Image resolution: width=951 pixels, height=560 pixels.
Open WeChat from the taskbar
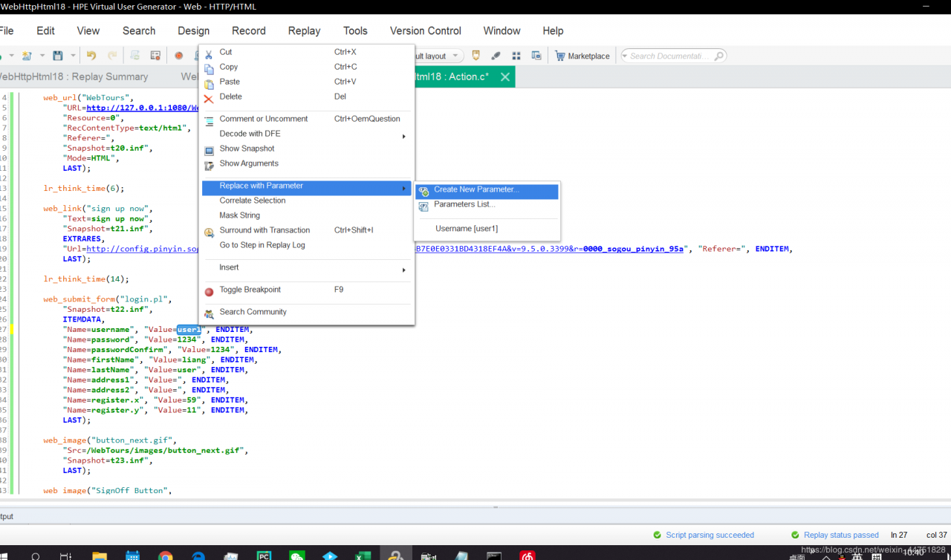coord(297,555)
